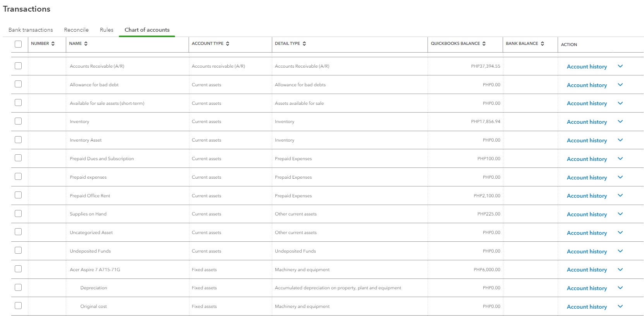Expand action arrow for Undeposited Funds
The height and width of the screenshot is (316, 644).
tap(620, 251)
